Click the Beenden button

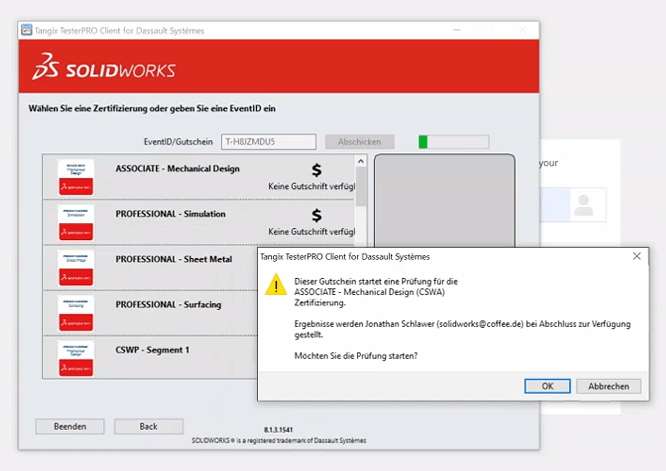(70, 426)
